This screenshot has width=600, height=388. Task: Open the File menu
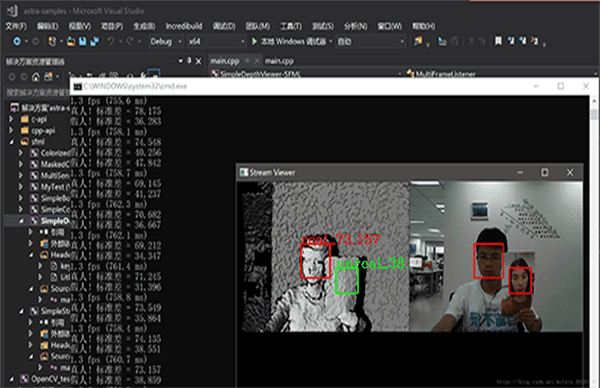[16, 26]
